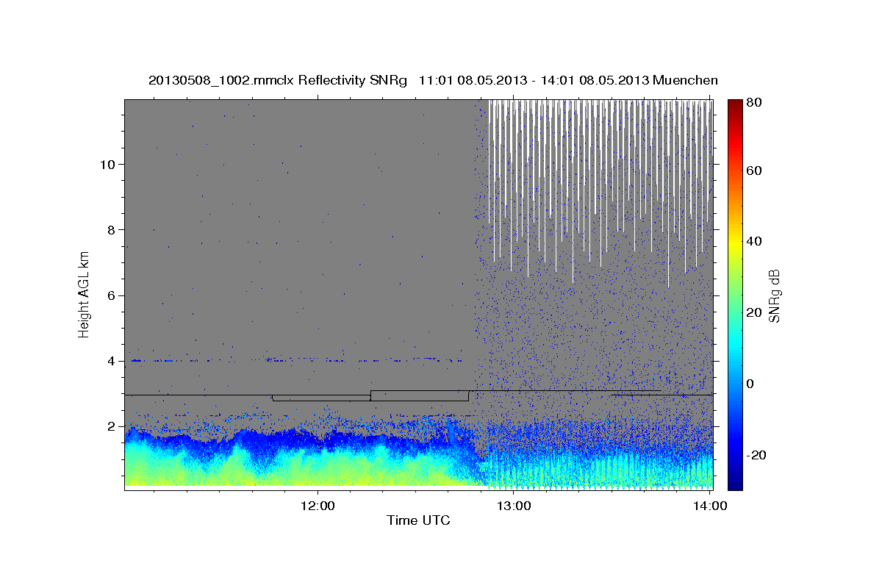Click the colorbar value 40
Viewport: 882px width, 588px height.
753,242
